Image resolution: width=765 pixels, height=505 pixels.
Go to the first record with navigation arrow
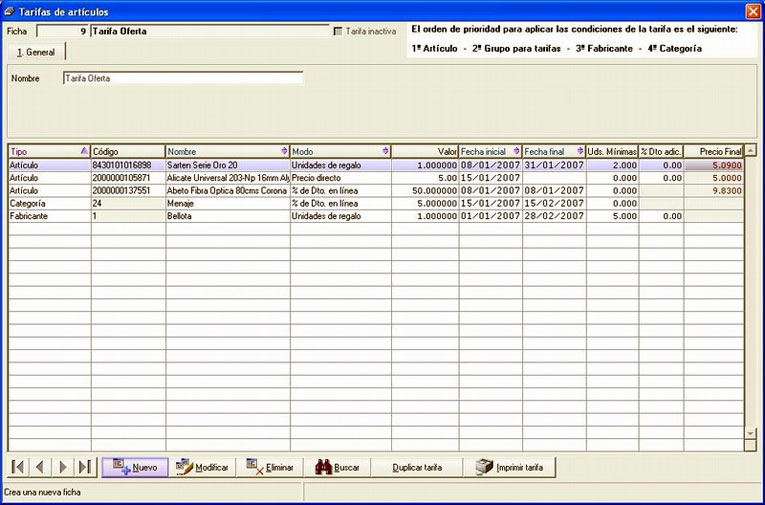tap(18, 467)
